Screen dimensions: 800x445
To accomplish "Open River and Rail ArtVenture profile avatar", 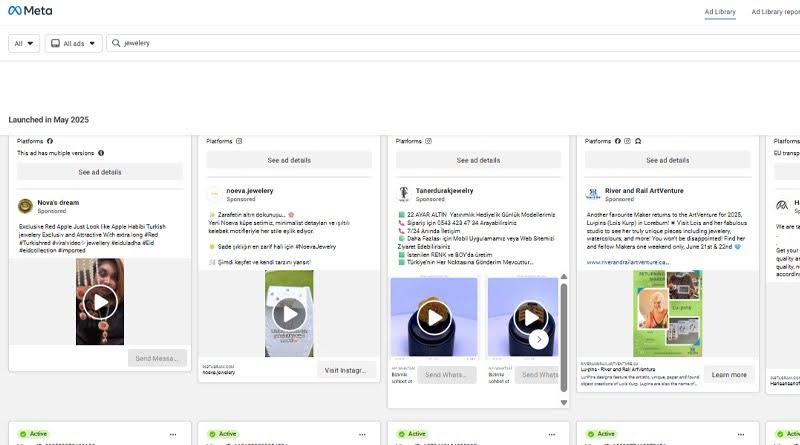I will click(593, 194).
